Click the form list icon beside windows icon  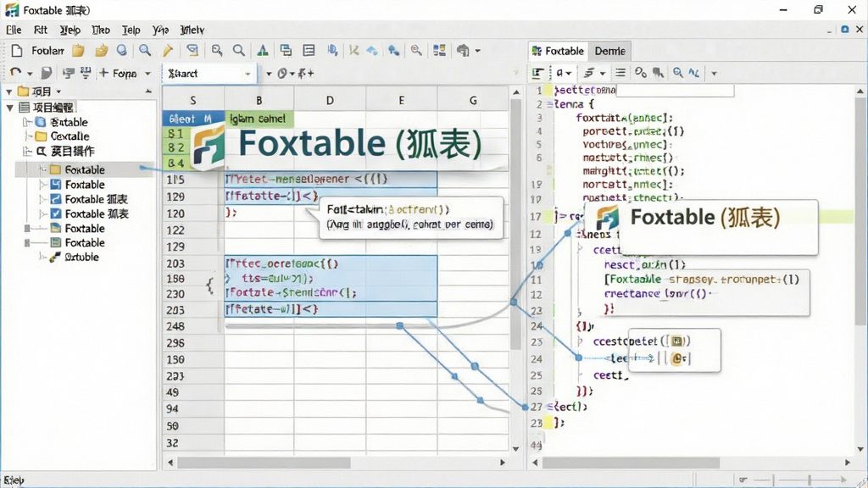tap(309, 51)
